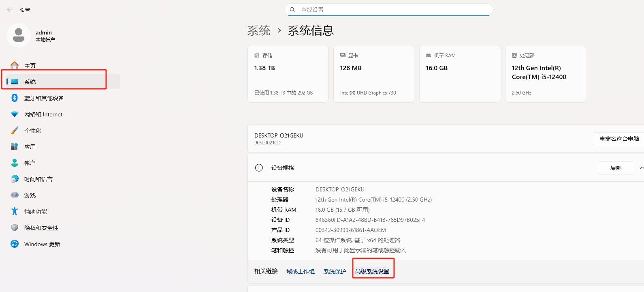
Task: Click the shield icon for 隐私和安全性
Action: point(15,228)
